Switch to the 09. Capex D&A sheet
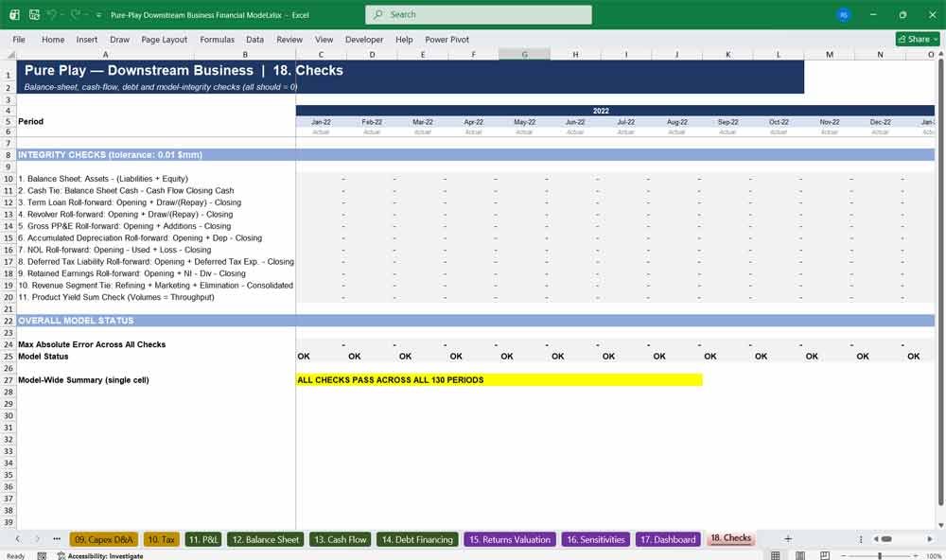Screen dimensions: 946x560 point(104,539)
